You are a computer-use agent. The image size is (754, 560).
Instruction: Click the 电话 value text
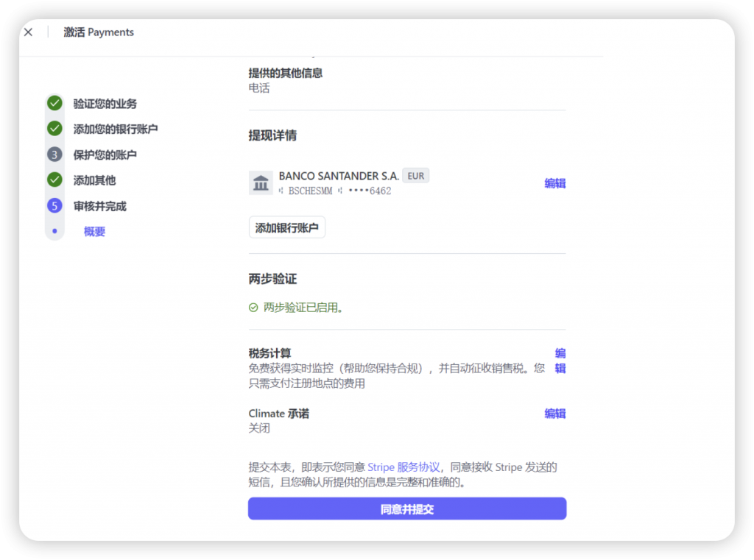(x=259, y=88)
